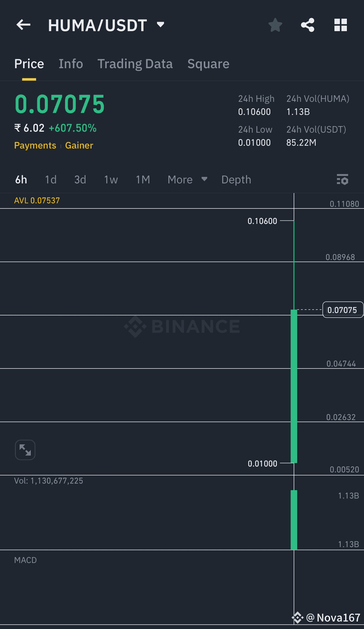
Task: Tap the 0.07075 current price label
Action: pyautogui.click(x=342, y=310)
